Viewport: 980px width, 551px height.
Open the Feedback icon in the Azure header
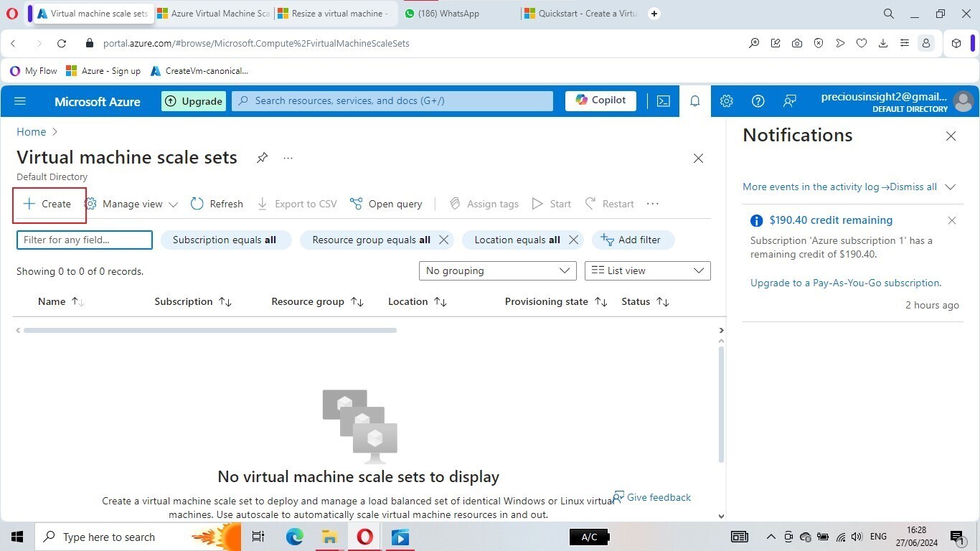(x=789, y=101)
